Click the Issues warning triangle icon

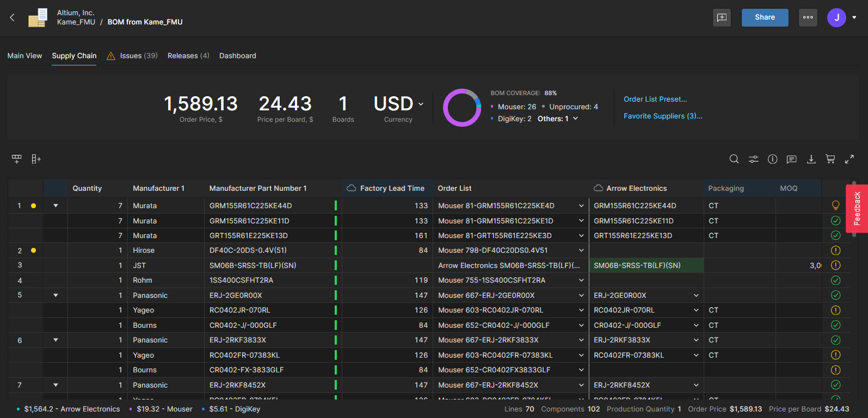pos(111,56)
